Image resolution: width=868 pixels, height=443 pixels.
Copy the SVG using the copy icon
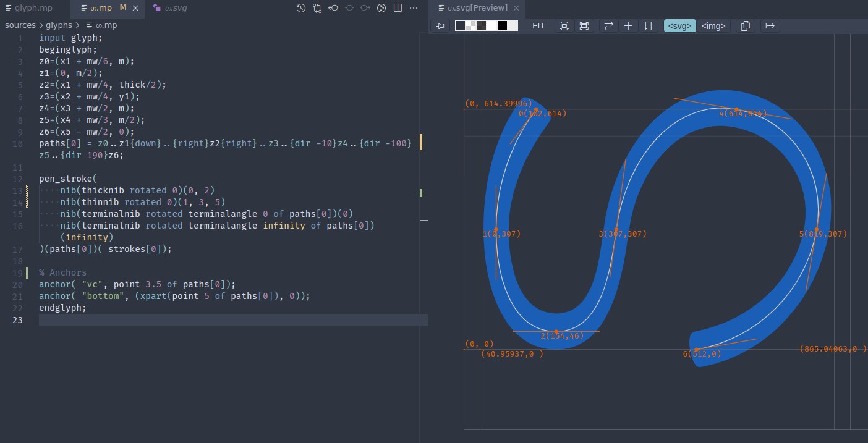click(x=744, y=25)
